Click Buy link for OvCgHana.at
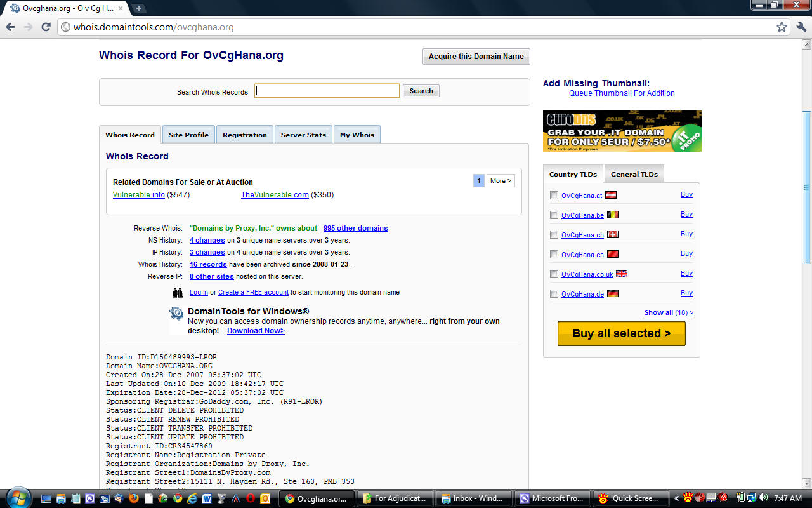The width and height of the screenshot is (812, 508). click(686, 194)
